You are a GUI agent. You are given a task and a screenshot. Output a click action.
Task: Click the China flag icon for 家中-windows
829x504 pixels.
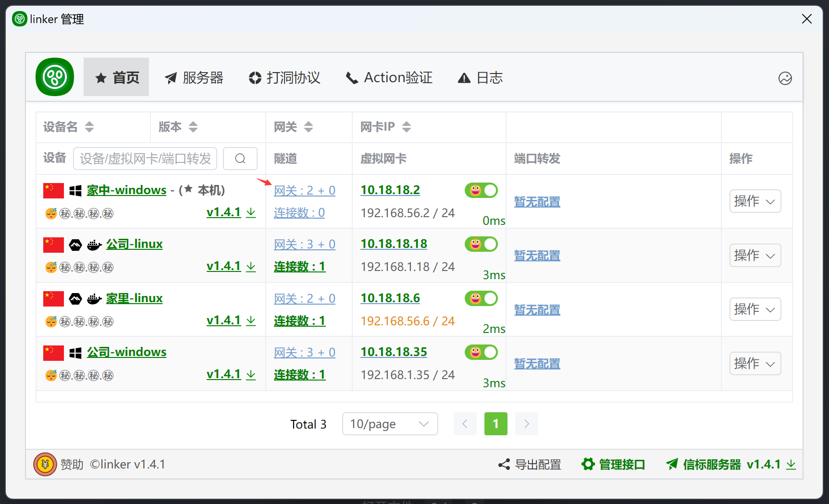[53, 190]
